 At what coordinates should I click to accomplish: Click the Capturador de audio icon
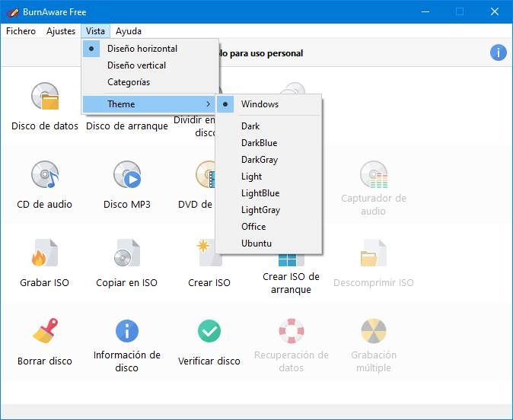point(374,174)
